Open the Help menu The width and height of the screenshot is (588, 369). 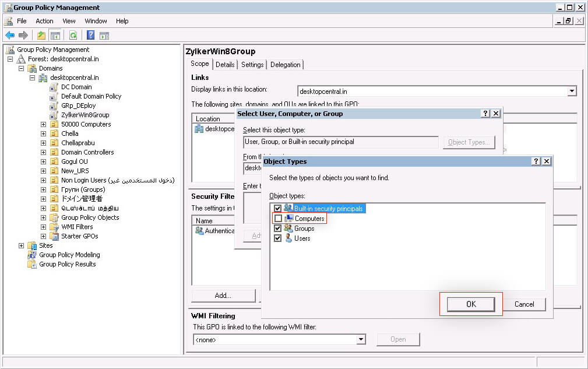coord(122,21)
